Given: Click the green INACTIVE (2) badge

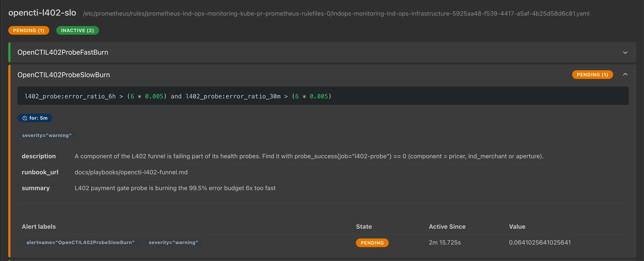Looking at the screenshot, I should coord(78,30).
